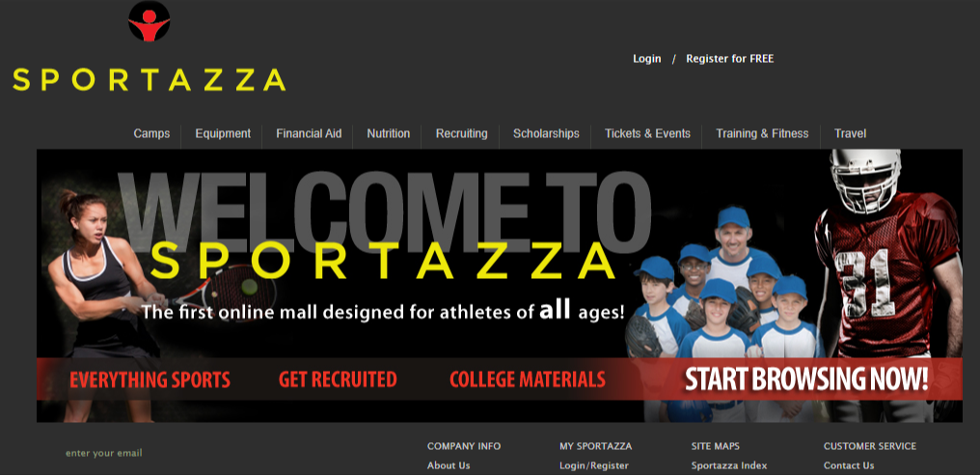Open Training & Fitness category
The image size is (980, 476).
(762, 133)
